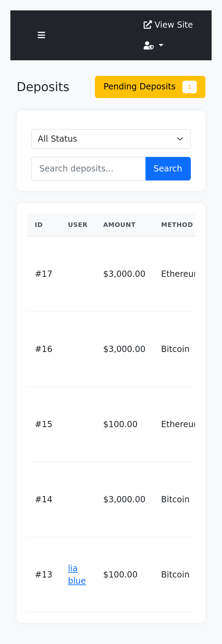Select deposit row #16 Bitcoin

coord(111,349)
